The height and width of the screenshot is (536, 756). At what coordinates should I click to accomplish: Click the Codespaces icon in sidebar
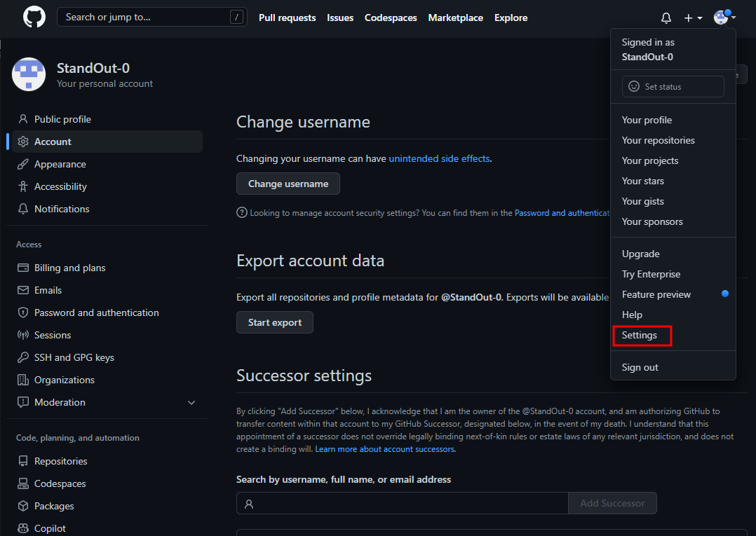[22, 483]
